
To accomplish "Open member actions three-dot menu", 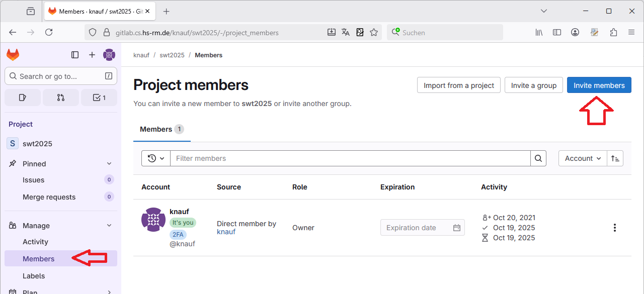I will (614, 228).
